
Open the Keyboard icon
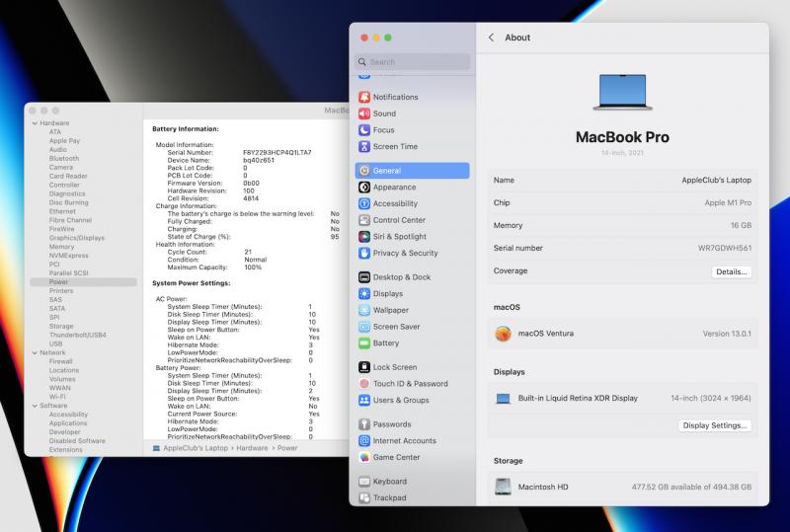[364, 481]
